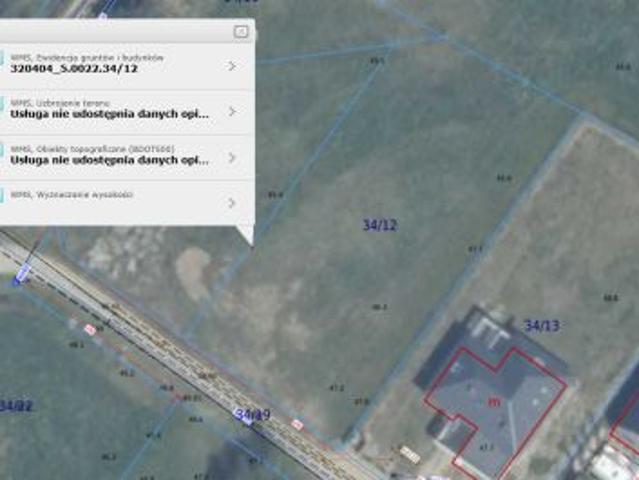Select the Obiekty topograficzne (BDOT500) result text
The height and width of the screenshot is (480, 639).
[x=110, y=159]
